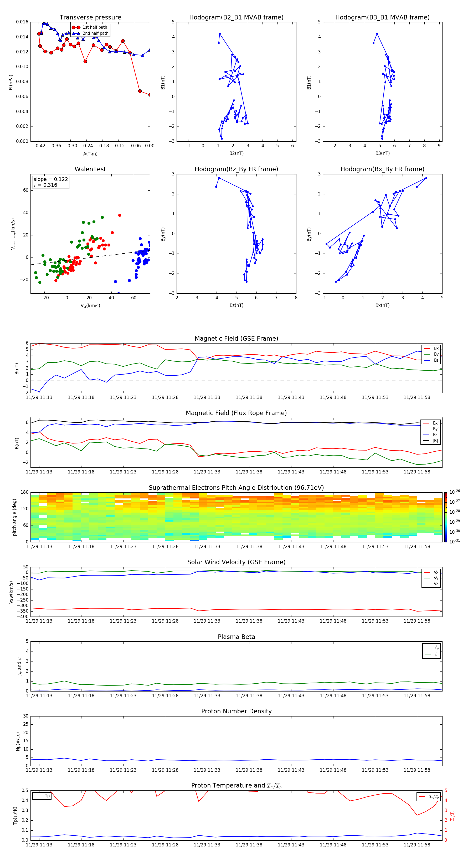Click the red Te/Tp right-side axis label
The height and width of the screenshot is (868, 473).
pyautogui.click(x=453, y=815)
